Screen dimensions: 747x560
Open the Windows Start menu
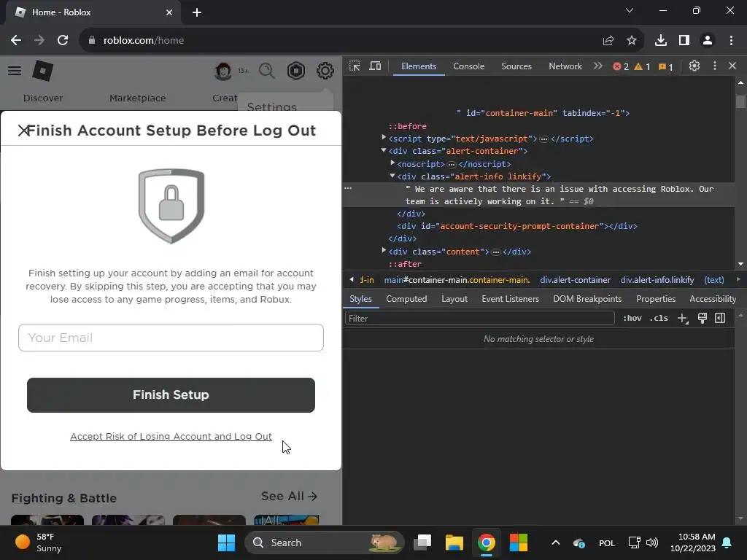click(226, 542)
